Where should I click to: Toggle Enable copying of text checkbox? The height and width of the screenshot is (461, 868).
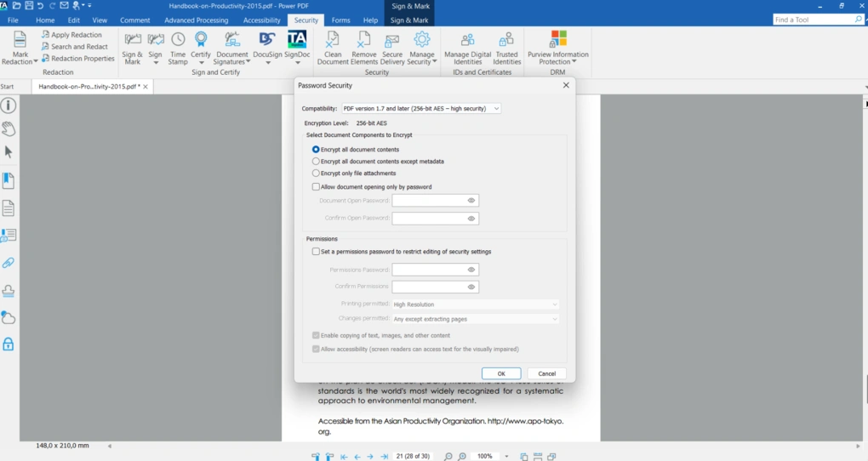[316, 335]
